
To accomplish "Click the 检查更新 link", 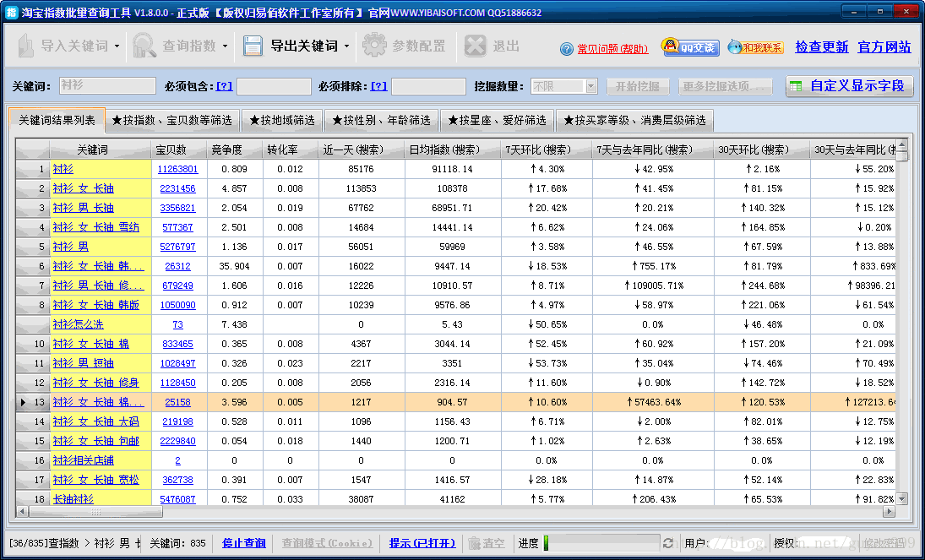I will click(x=822, y=47).
